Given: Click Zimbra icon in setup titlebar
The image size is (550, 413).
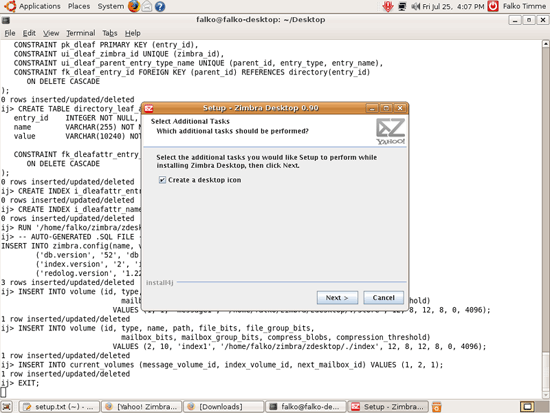Looking at the screenshot, I should (149, 108).
